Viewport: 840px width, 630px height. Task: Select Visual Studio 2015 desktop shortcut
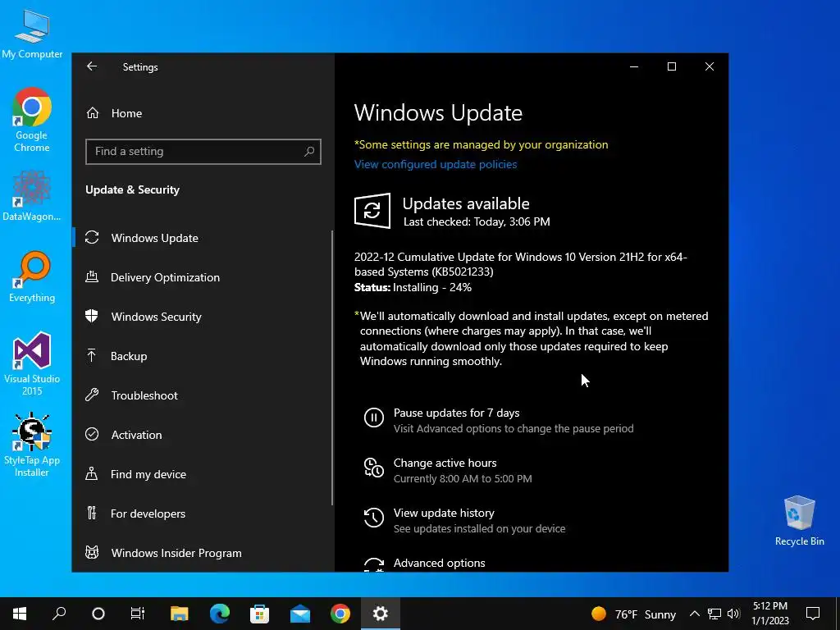32,363
